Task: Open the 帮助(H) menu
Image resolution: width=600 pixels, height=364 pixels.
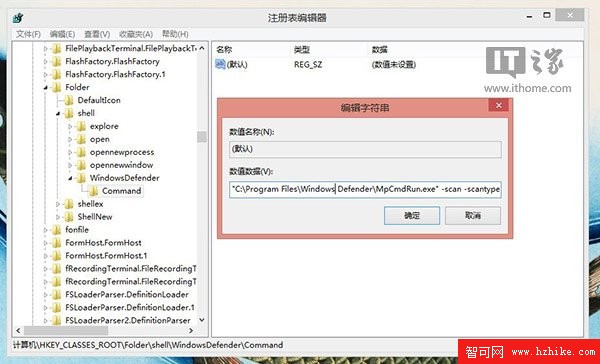Action: (175, 34)
